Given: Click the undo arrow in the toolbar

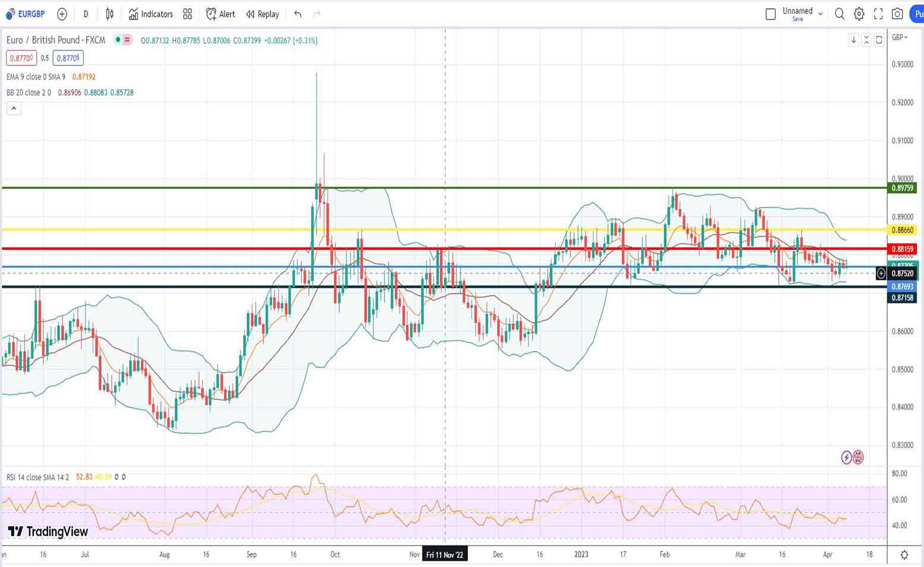Looking at the screenshot, I should [298, 14].
